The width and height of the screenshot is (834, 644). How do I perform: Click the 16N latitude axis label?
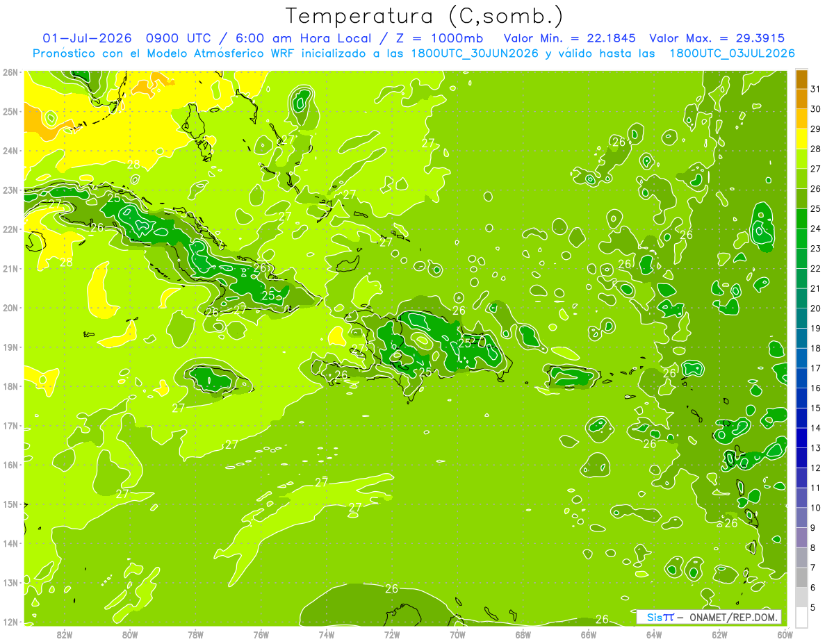[10, 465]
